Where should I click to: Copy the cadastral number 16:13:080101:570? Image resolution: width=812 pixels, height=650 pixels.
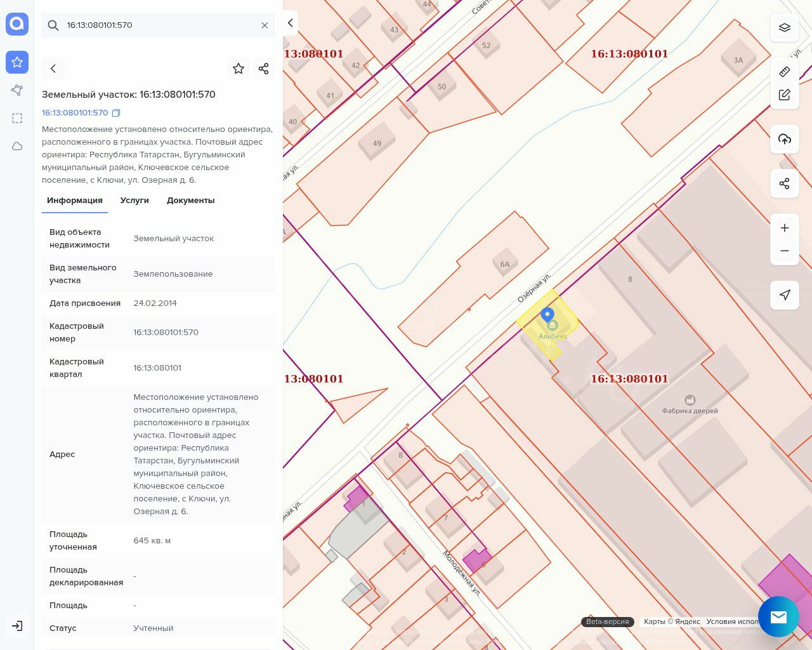(116, 113)
